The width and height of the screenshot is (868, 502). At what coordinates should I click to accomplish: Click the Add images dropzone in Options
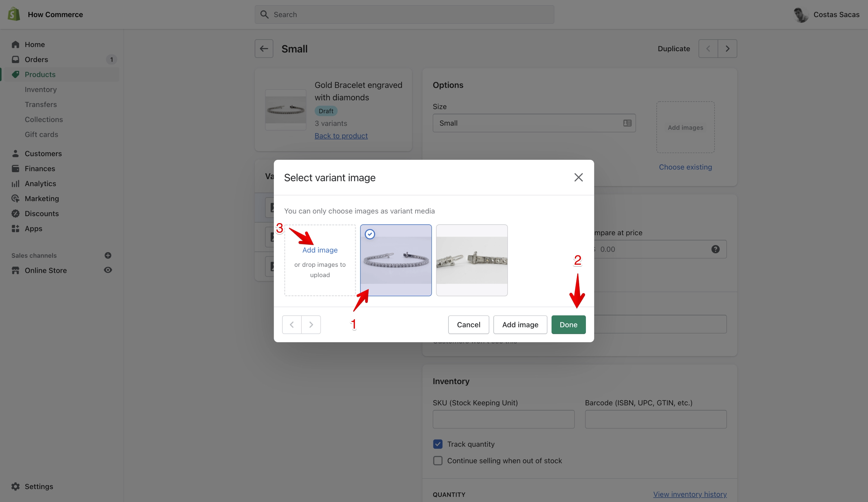pos(685,127)
